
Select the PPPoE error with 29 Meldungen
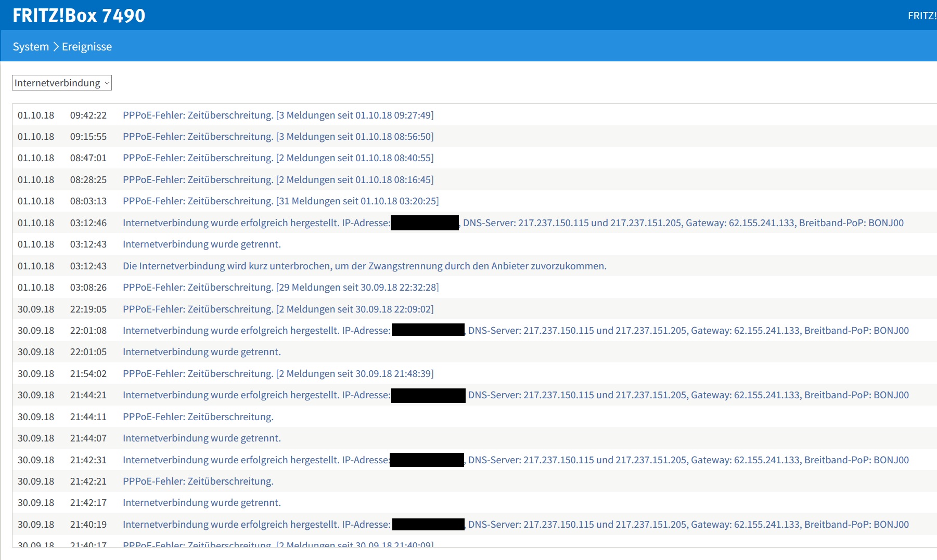[280, 288]
